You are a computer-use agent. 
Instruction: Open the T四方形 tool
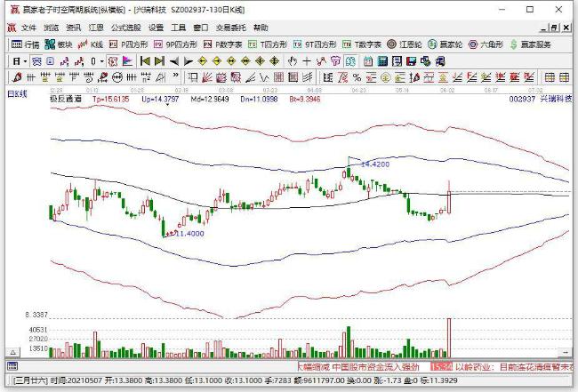[x=268, y=44]
